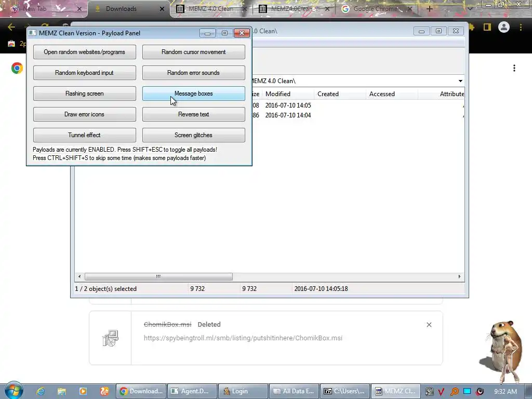The height and width of the screenshot is (399, 532).
Task: Sort 7-Zip list by Accessed column
Action: (392, 94)
